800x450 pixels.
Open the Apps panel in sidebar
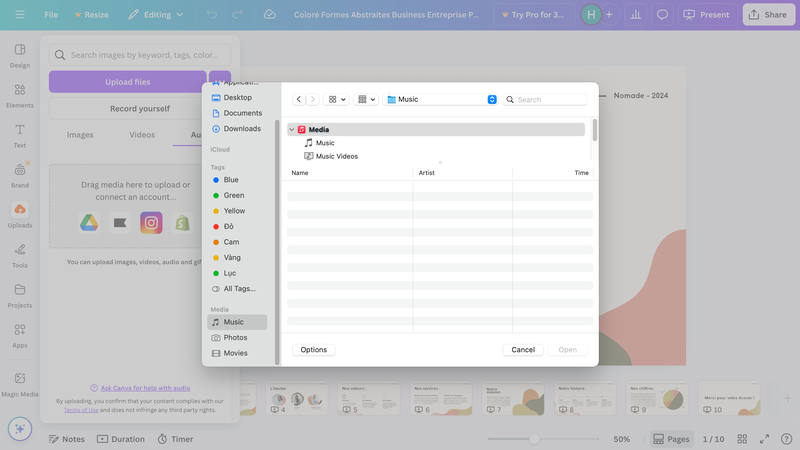(20, 336)
